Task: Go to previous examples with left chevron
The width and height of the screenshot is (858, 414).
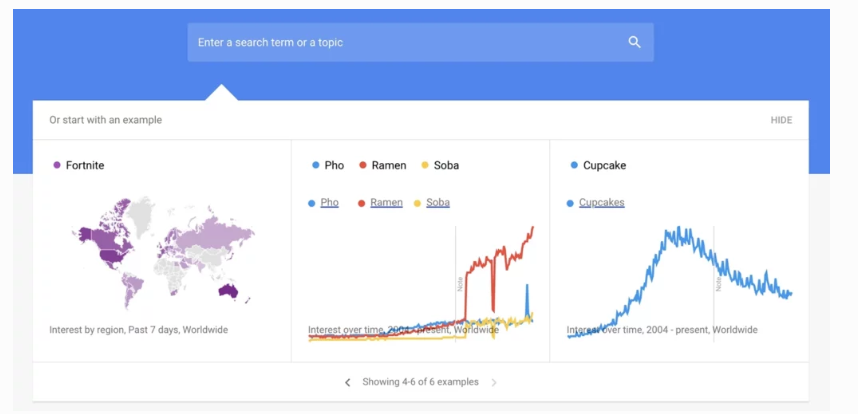Action: (347, 382)
